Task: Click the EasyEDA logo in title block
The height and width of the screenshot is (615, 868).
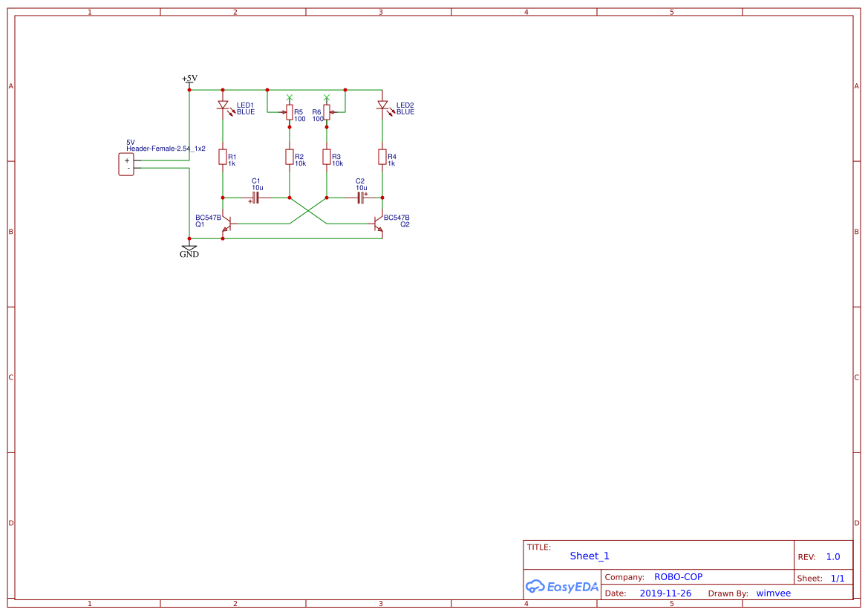Action: coord(562,586)
